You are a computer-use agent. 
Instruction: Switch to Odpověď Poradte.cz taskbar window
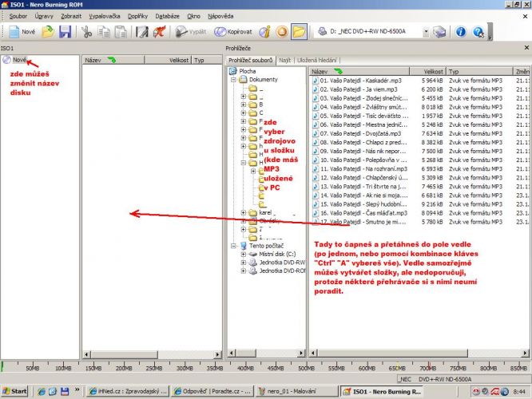(212, 391)
